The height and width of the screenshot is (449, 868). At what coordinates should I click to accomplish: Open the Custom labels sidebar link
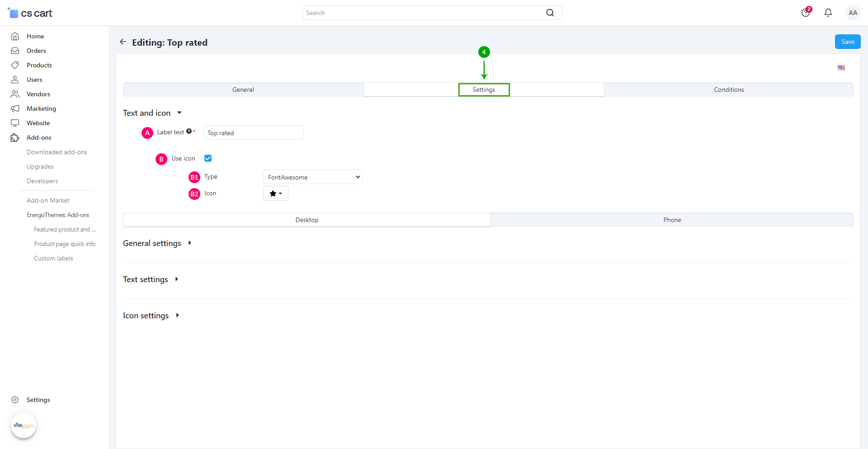coord(53,258)
